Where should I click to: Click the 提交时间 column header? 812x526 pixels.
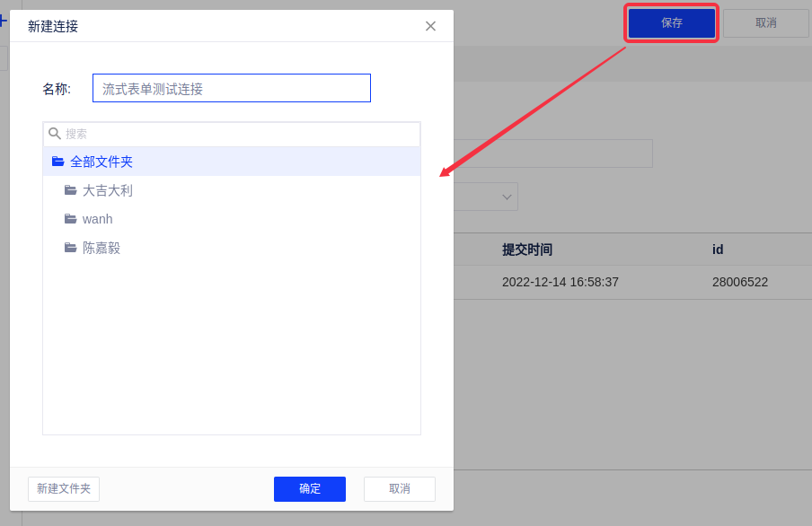tap(527, 250)
